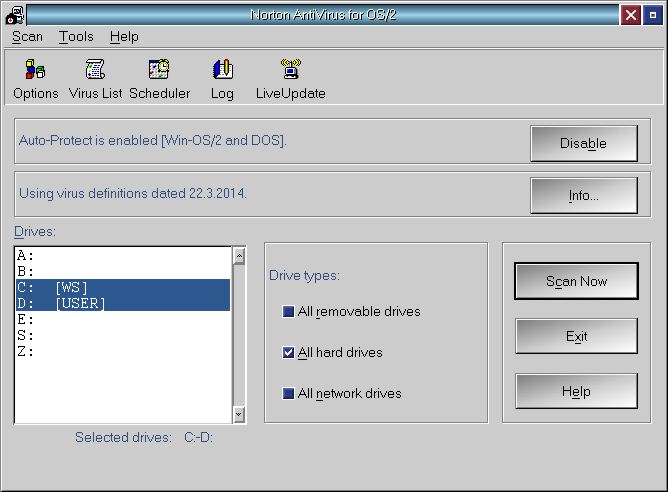This screenshot has width=668, height=492.
Task: Select drive B: in the Drives list
Action: pyautogui.click(x=123, y=271)
